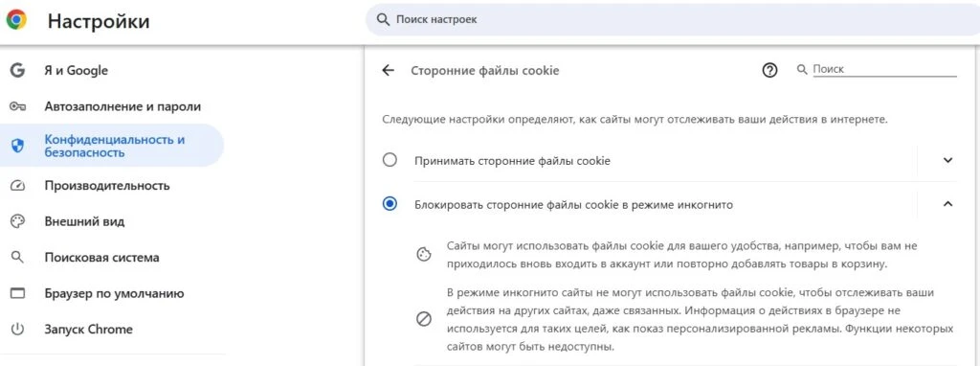The image size is (980, 366).
Task: Click the palette icon for Внешний вид
Action: (x=17, y=221)
